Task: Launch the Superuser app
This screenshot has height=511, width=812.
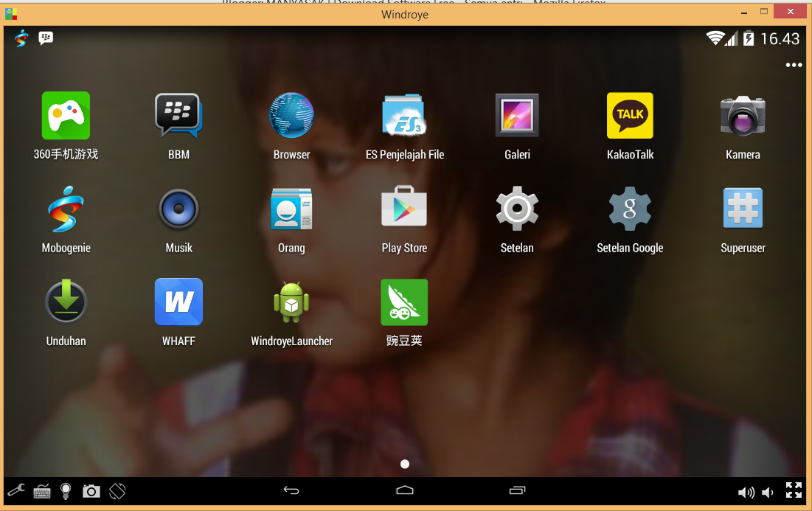Action: pos(743,208)
